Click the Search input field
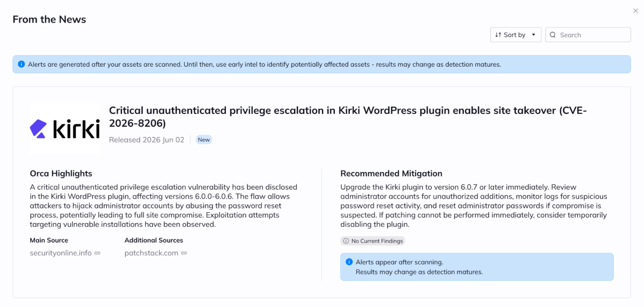The height and width of the screenshot is (307, 644). point(588,35)
